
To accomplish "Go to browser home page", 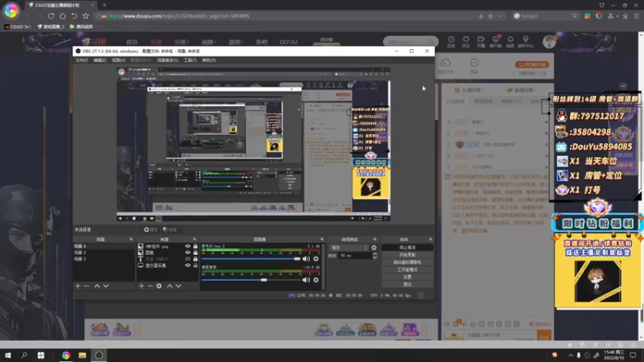I will point(63,16).
